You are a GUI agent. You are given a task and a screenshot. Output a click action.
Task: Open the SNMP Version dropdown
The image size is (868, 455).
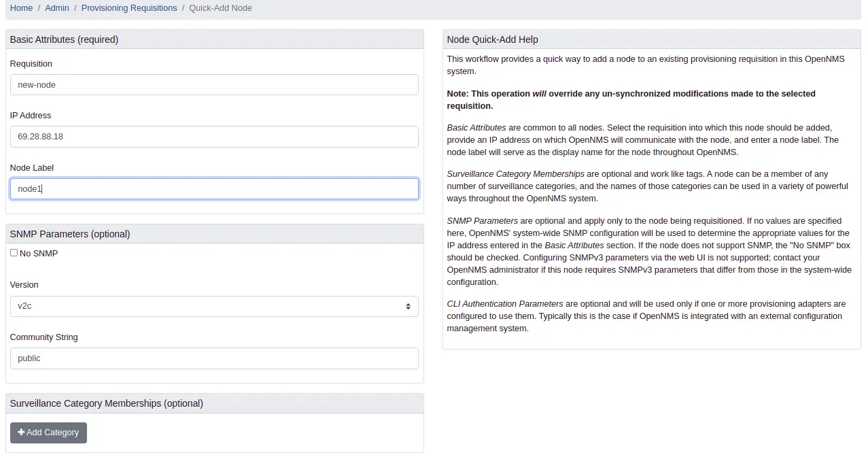(214, 306)
